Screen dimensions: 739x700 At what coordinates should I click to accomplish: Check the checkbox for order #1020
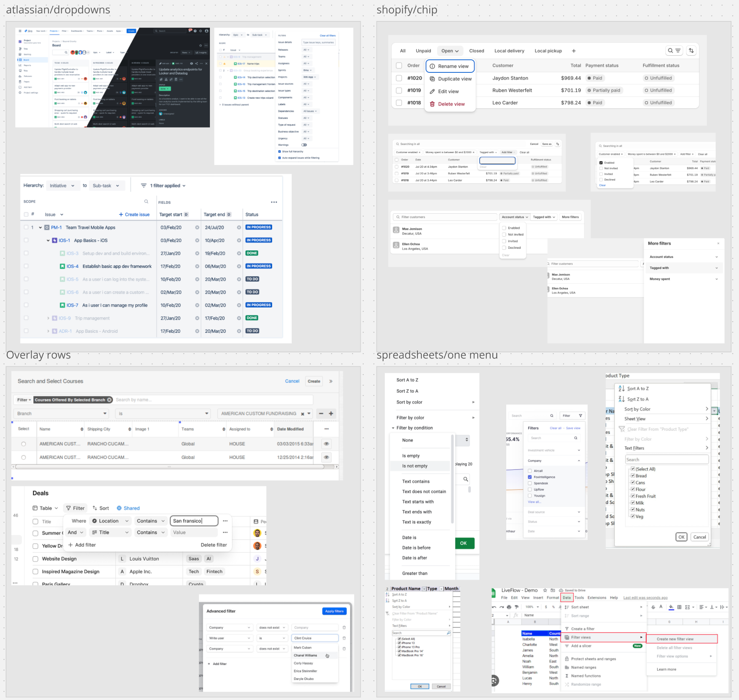pos(399,78)
